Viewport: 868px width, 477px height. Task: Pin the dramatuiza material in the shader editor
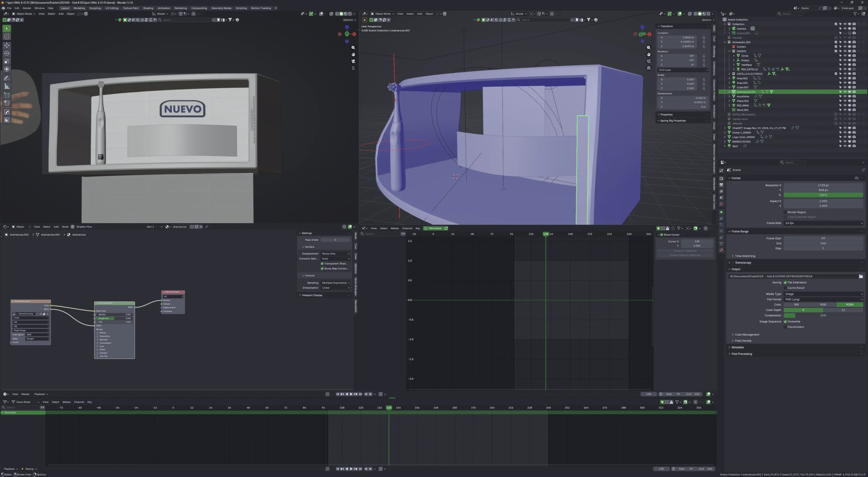pos(206,227)
